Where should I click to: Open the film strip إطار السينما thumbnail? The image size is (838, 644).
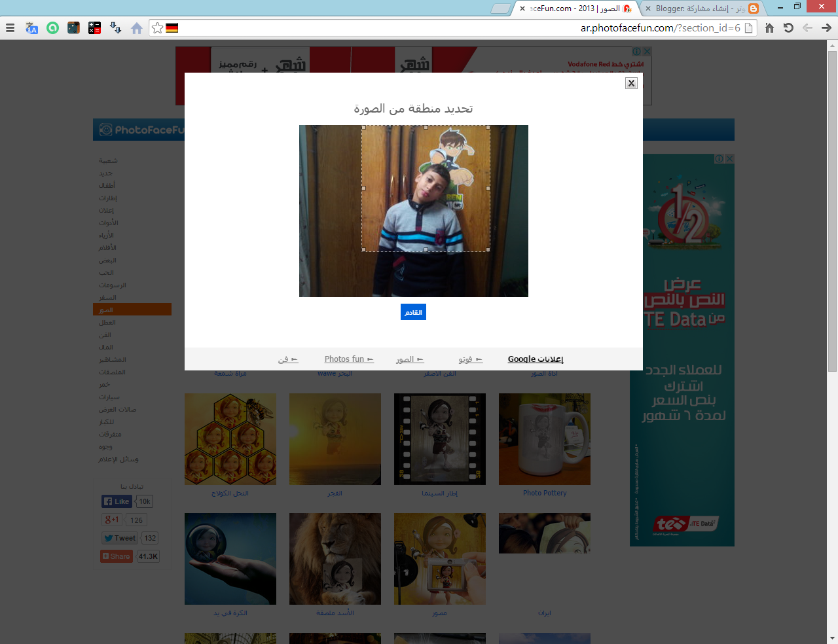pyautogui.click(x=440, y=439)
